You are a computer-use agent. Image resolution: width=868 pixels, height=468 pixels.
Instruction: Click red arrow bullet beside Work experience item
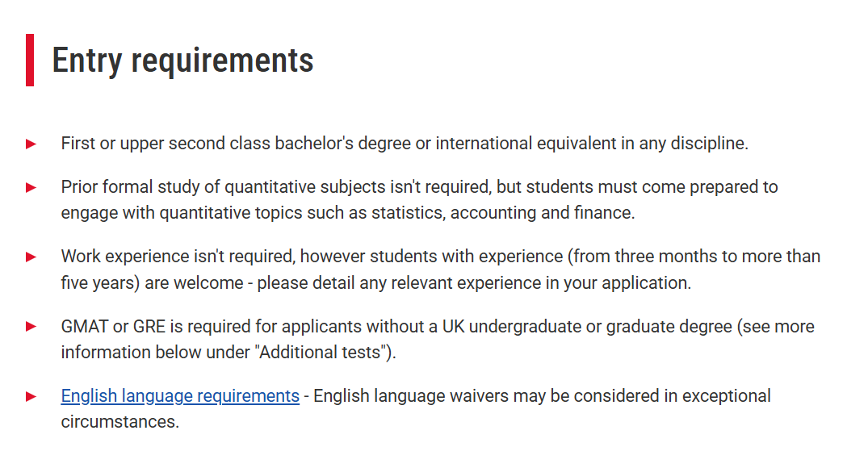31,257
